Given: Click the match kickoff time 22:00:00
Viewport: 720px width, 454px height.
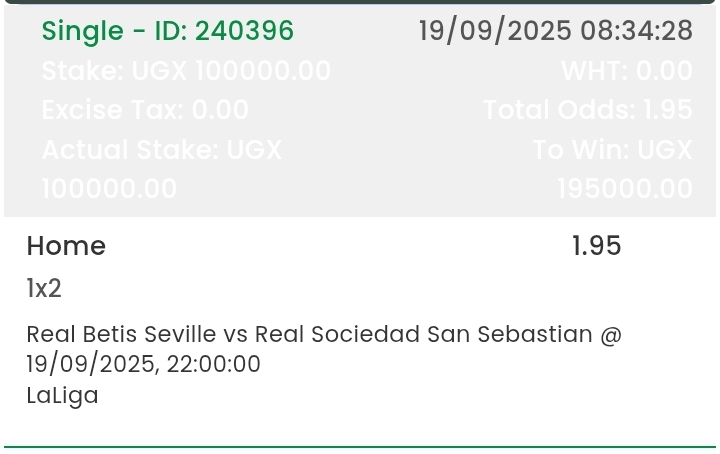Looking at the screenshot, I should [214, 364].
